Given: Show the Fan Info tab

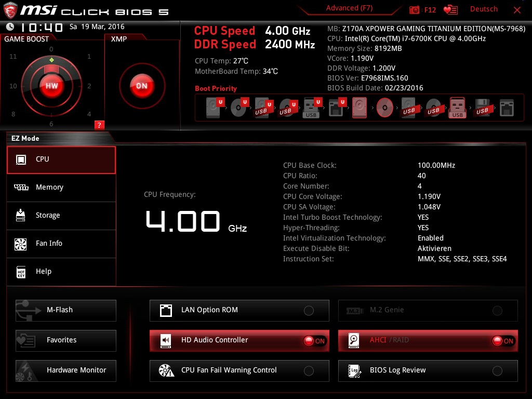Looking at the screenshot, I should click(61, 244).
